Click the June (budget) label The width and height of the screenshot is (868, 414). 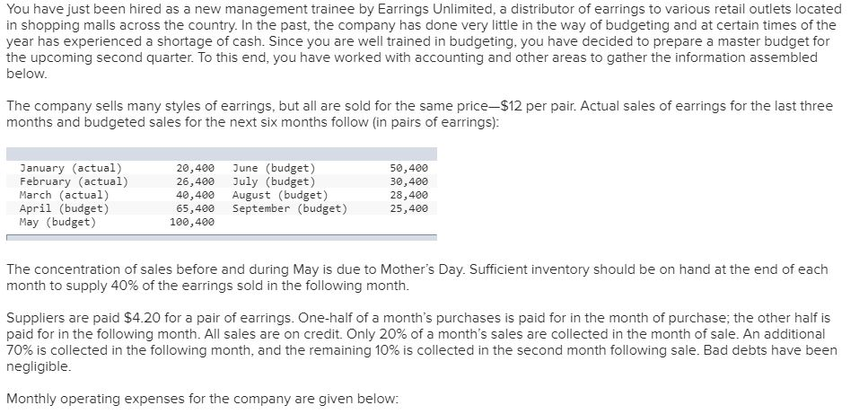click(274, 168)
